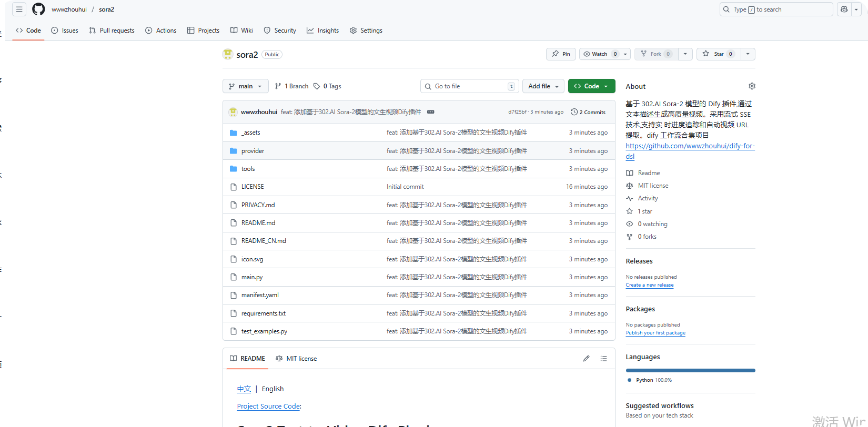Open the README_CN.md file
The width and height of the screenshot is (868, 427).
(264, 241)
